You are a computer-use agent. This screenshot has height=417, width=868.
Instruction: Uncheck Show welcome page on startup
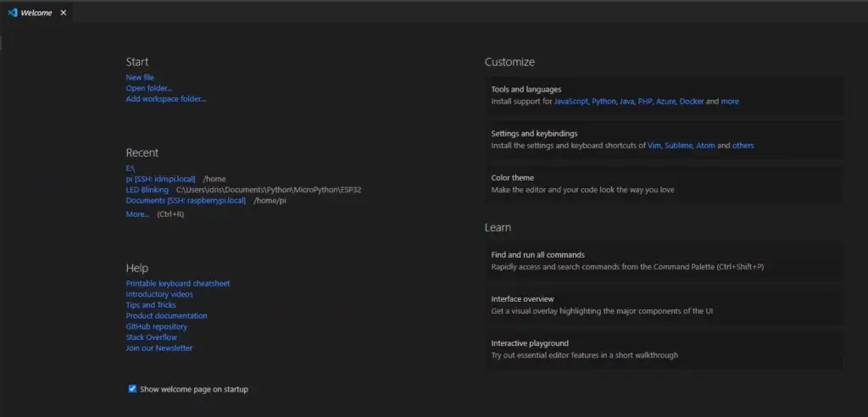(132, 389)
